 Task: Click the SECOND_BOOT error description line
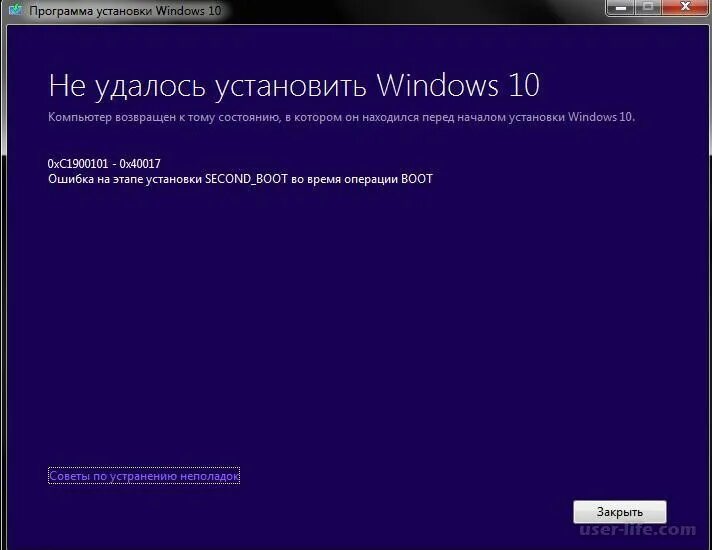[240, 179]
